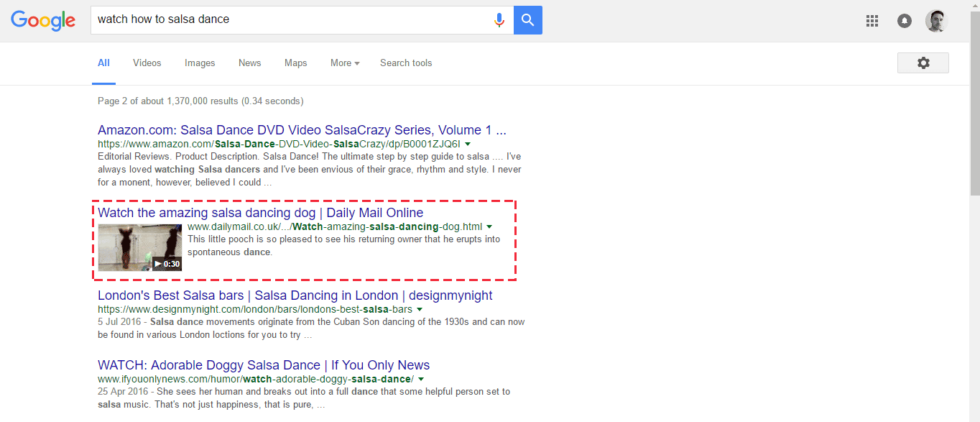This screenshot has width=980, height=422.
Task: Open Search tools
Action: (405, 63)
